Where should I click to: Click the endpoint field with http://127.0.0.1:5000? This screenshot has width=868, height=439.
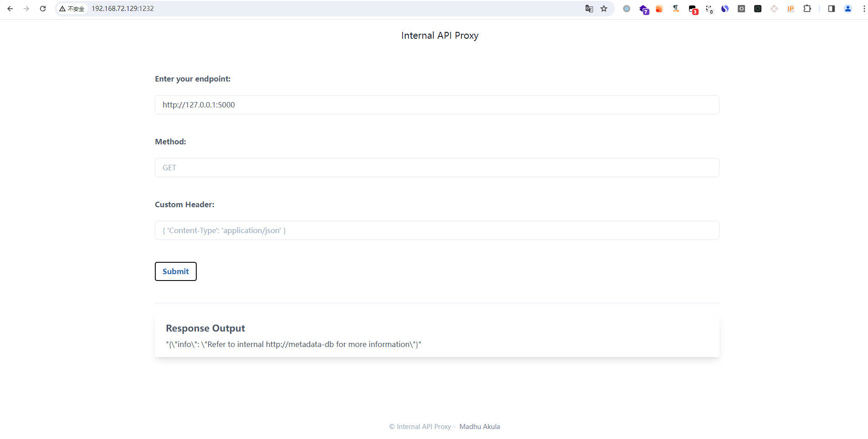click(437, 105)
